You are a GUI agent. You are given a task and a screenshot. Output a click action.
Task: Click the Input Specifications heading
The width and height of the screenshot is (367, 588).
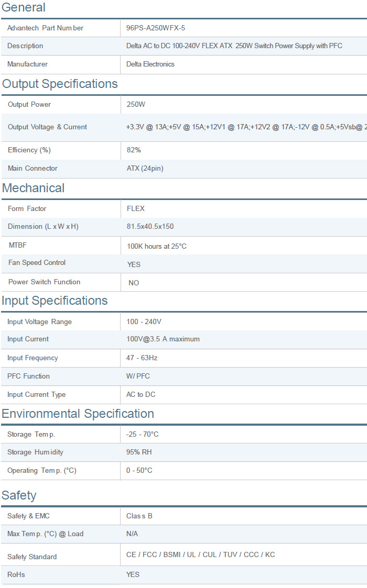(55, 301)
